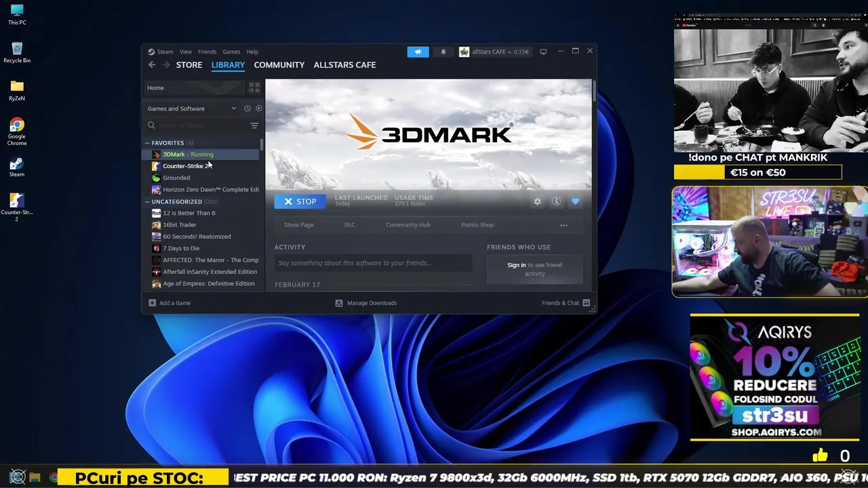Click the game page scrollbar
868x488 pixels.
click(x=594, y=91)
